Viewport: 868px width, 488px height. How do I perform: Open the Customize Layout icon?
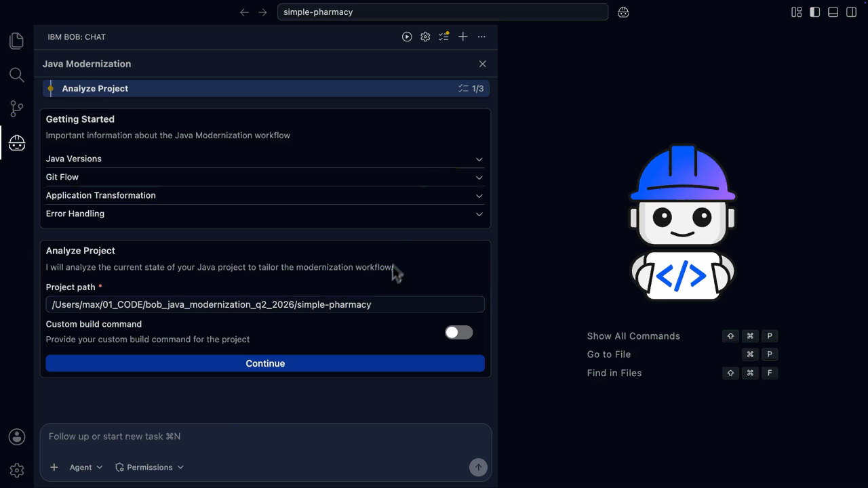click(x=797, y=12)
